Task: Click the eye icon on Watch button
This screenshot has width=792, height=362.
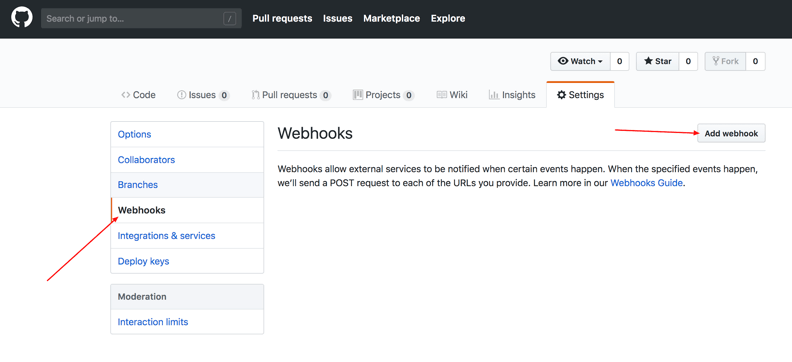Action: [563, 62]
